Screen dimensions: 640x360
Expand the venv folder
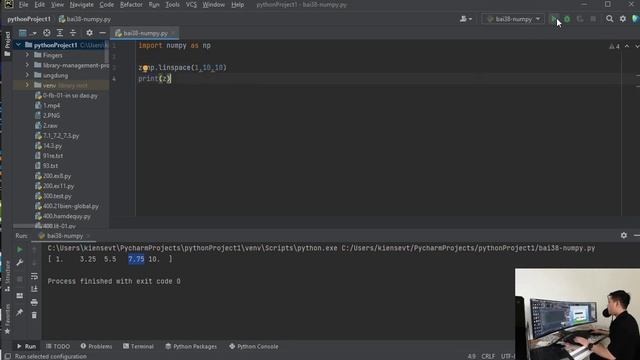[x=27, y=85]
